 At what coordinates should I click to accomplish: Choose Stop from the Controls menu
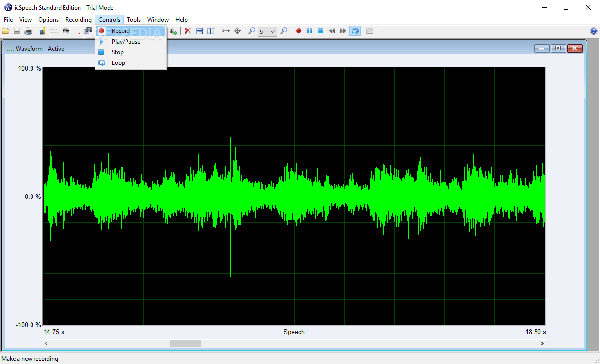pyautogui.click(x=131, y=52)
